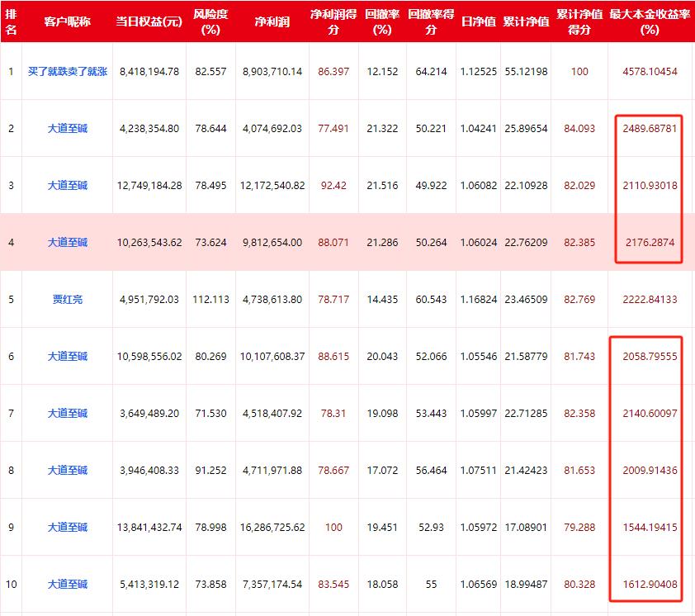Open 大道至碱 link in rank 7 row

click(x=68, y=414)
